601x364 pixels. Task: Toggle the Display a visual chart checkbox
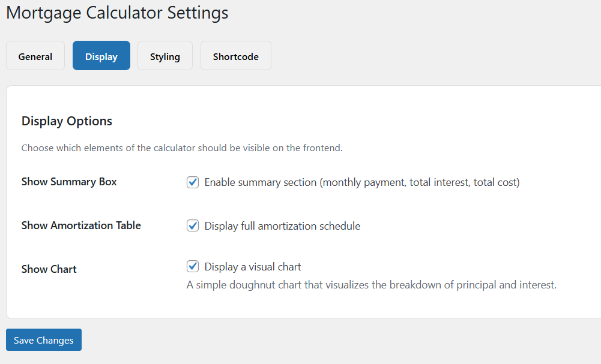coord(193,266)
